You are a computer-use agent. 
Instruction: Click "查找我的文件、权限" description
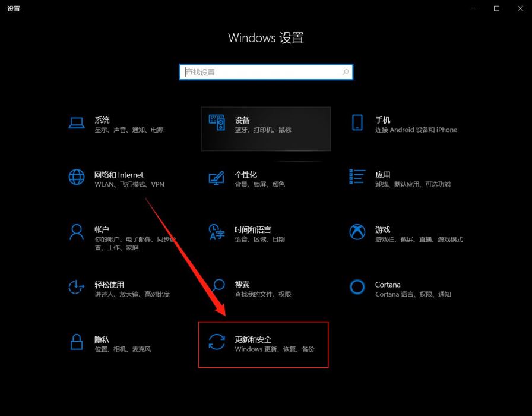point(263,294)
